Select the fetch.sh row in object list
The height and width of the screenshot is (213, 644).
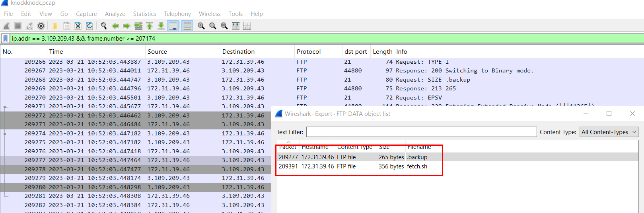(x=457, y=166)
